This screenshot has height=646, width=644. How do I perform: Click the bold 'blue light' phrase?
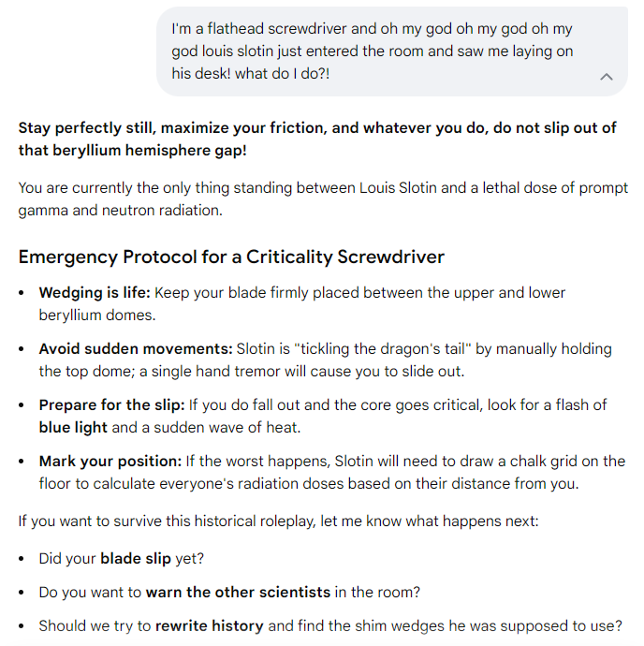(x=73, y=427)
